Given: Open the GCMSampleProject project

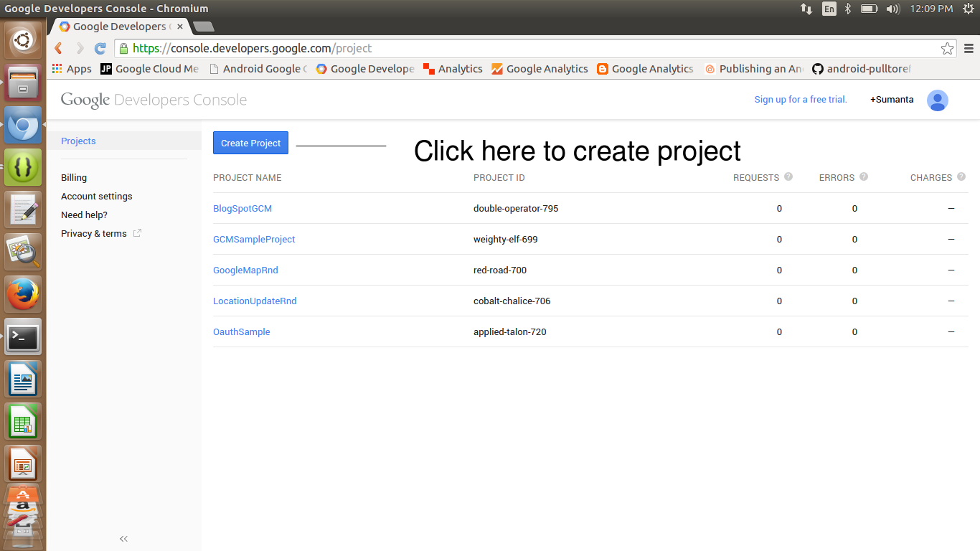Looking at the screenshot, I should 254,239.
